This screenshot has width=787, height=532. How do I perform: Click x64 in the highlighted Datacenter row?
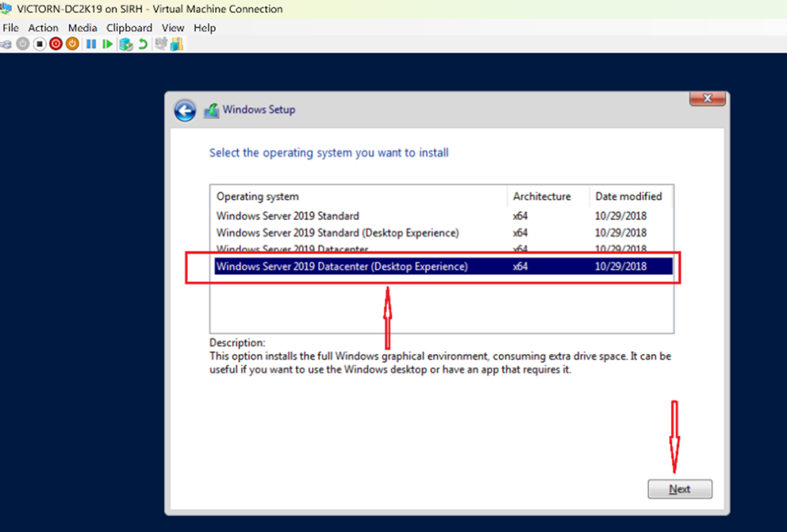520,267
